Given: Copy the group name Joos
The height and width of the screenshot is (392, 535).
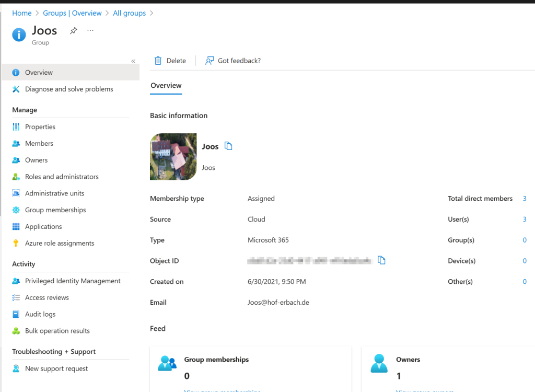Looking at the screenshot, I should coord(229,146).
